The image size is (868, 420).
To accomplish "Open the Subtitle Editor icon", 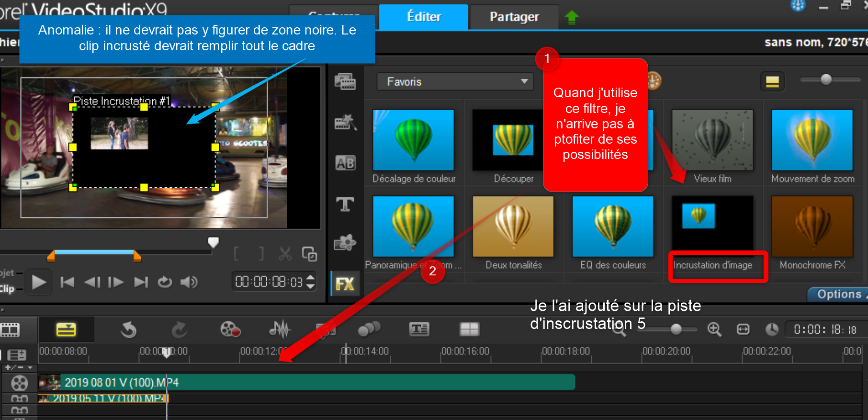I will tap(419, 329).
